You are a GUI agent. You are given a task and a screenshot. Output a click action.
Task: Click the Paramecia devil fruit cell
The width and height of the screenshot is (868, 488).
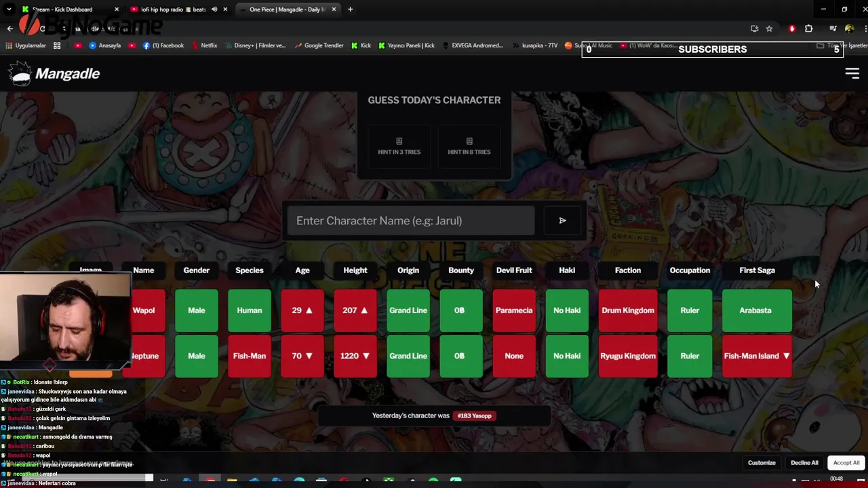tap(514, 310)
